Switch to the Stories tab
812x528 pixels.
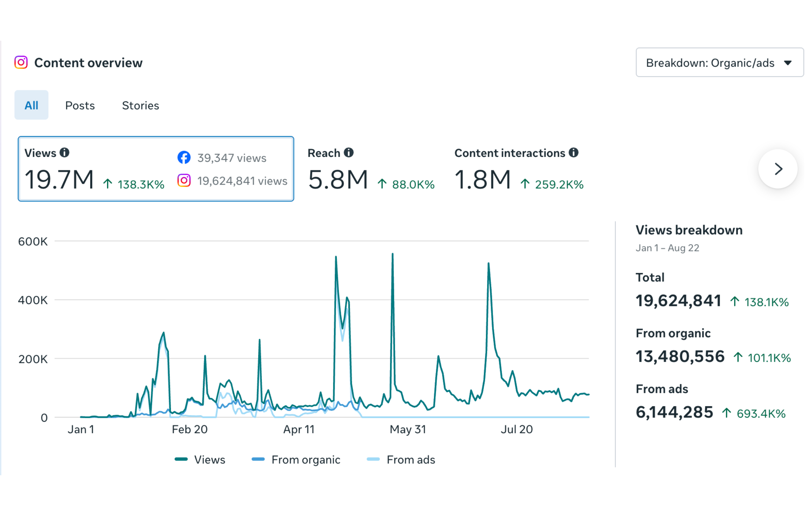click(x=141, y=105)
